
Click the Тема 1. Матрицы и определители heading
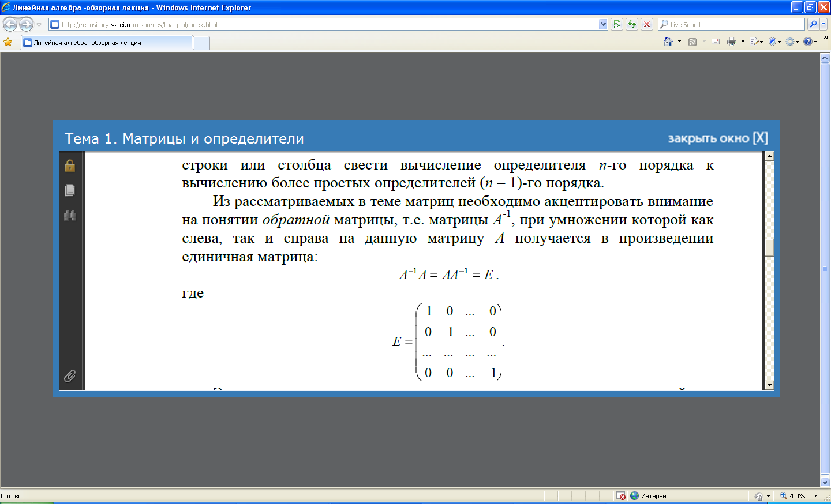click(x=184, y=139)
